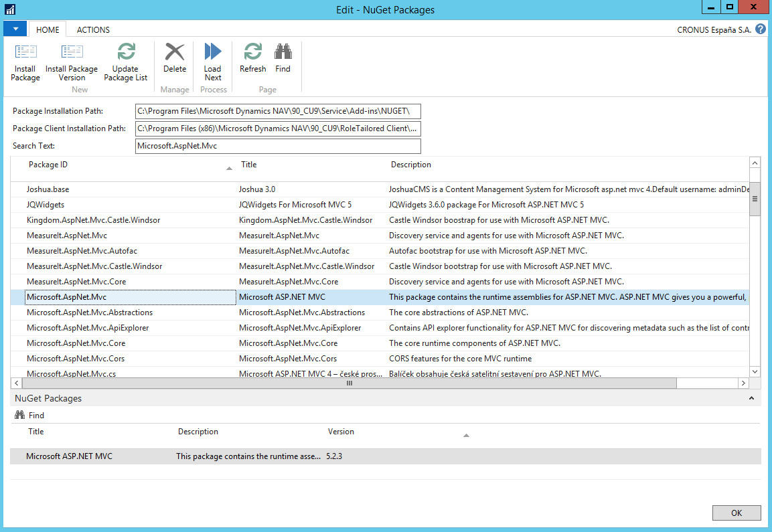Click JQWidgets For Microsoft MVC 5 title

point(295,205)
